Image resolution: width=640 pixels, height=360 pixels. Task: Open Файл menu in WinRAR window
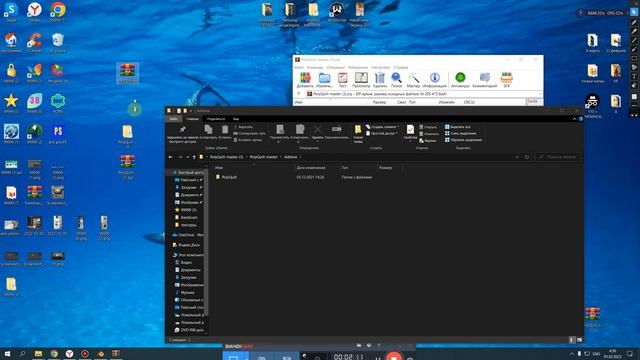[299, 67]
